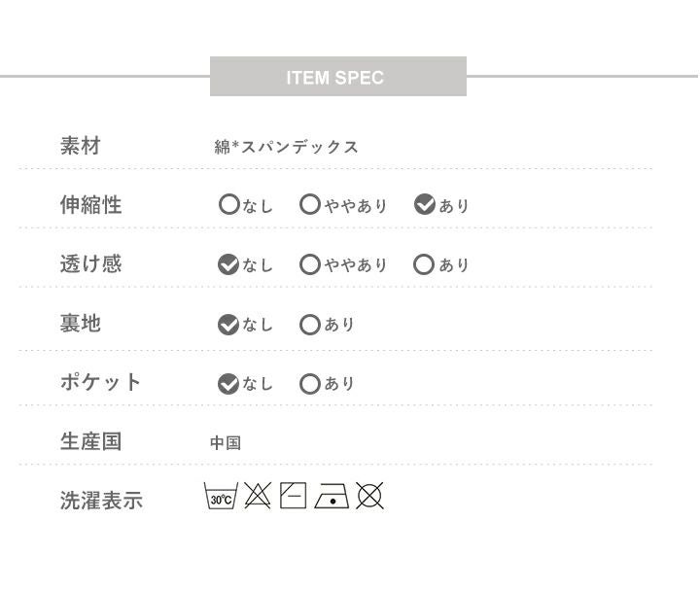Click the do-not-dry-clean crossed circle icon

tap(369, 497)
